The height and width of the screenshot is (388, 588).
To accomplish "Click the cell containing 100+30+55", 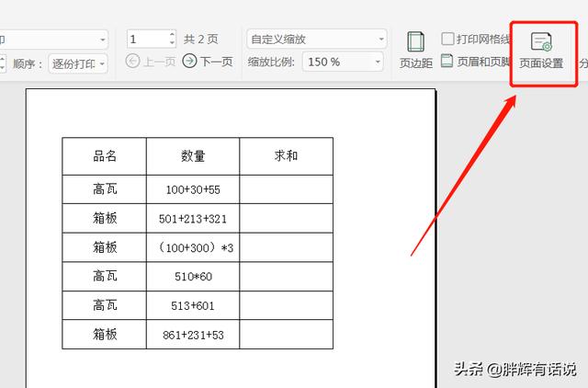I will pos(193,189).
